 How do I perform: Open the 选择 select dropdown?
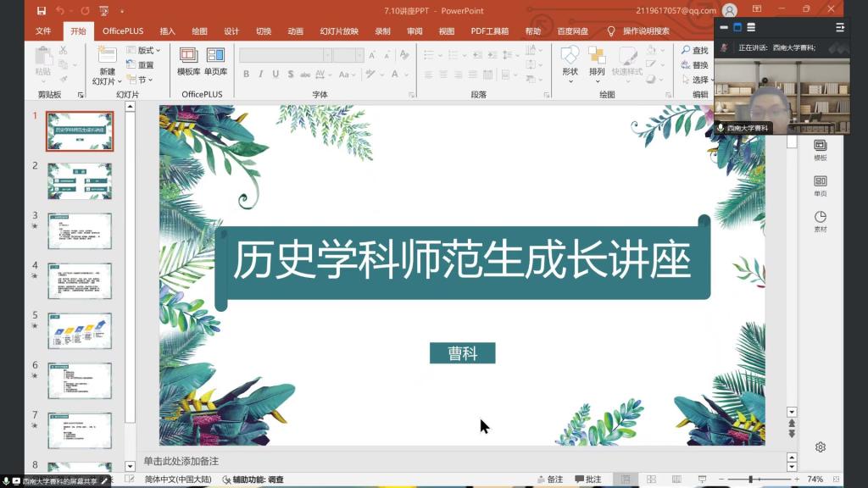[697, 80]
